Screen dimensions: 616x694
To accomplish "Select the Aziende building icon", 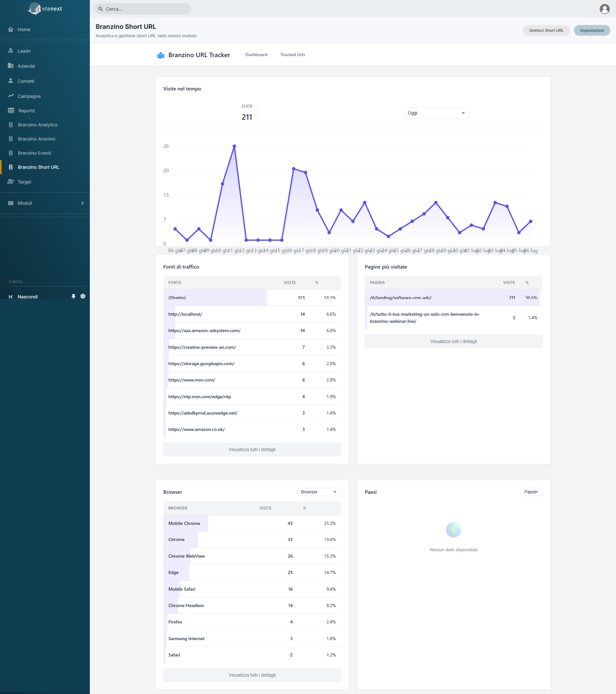I will pos(11,66).
